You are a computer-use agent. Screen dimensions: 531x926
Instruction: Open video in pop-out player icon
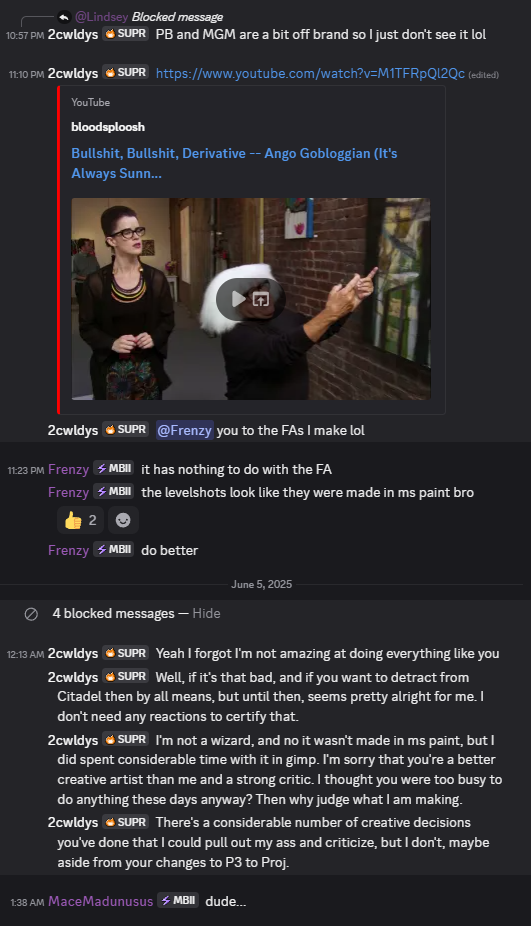click(x=261, y=299)
